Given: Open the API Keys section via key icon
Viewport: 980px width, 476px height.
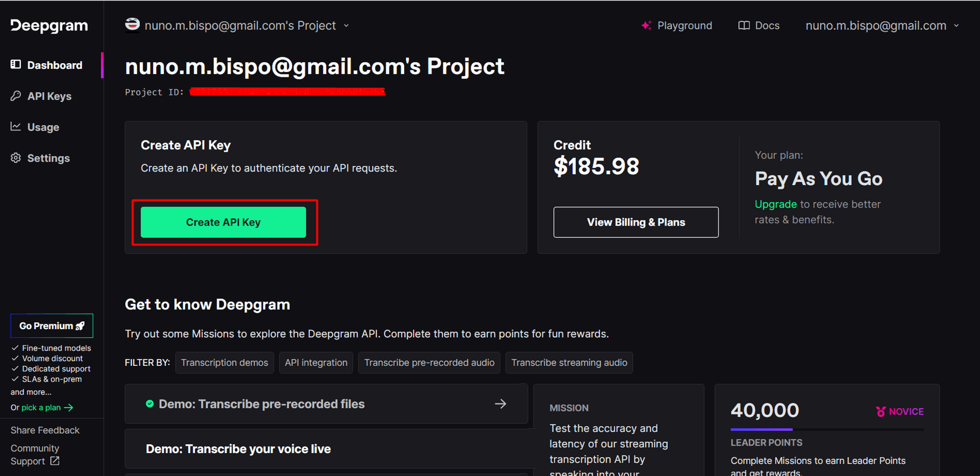Looking at the screenshot, I should (16, 95).
